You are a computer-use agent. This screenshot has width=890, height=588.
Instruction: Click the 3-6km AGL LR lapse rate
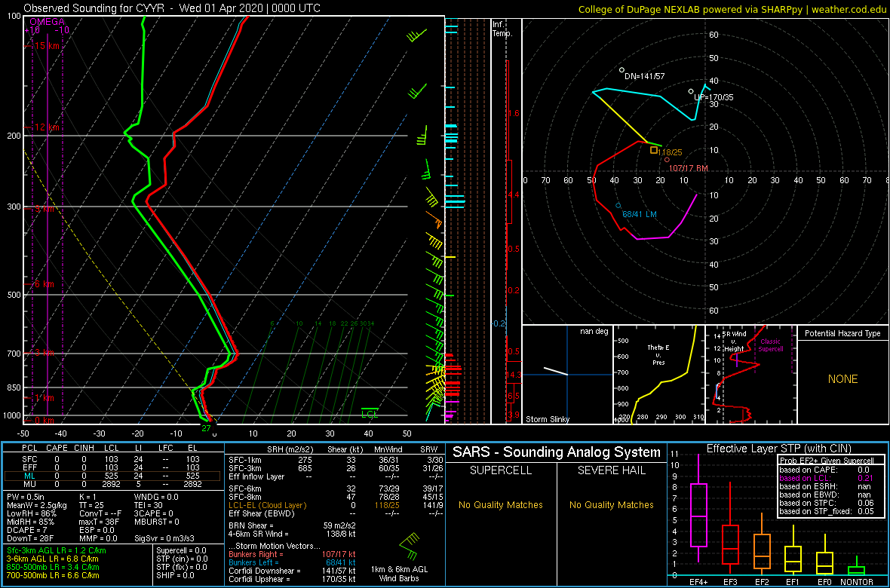click(x=54, y=559)
